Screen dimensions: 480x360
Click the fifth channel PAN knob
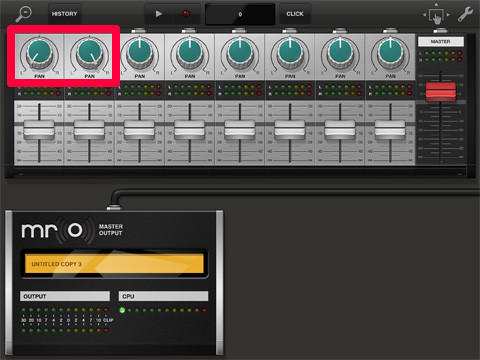pos(240,52)
